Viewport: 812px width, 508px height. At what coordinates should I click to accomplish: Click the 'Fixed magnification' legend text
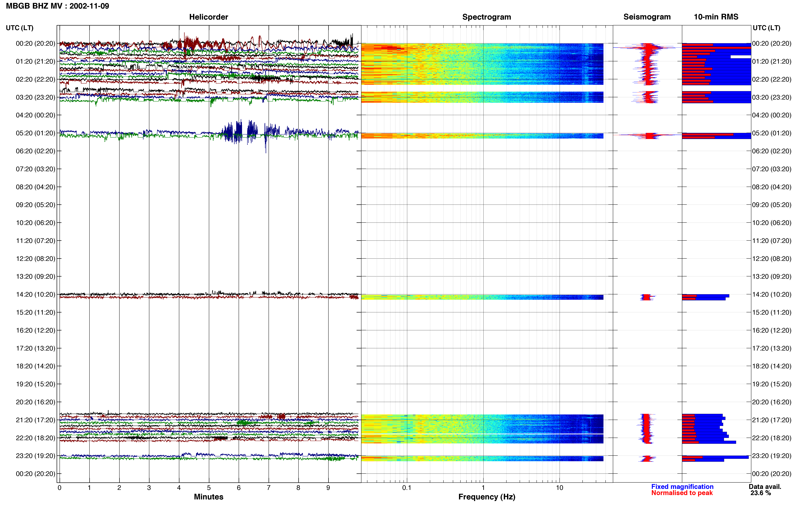[x=682, y=486]
